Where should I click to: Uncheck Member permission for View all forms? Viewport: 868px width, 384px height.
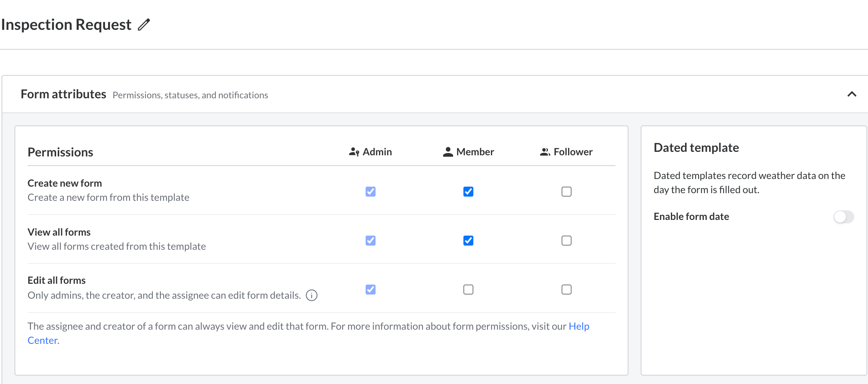468,241
